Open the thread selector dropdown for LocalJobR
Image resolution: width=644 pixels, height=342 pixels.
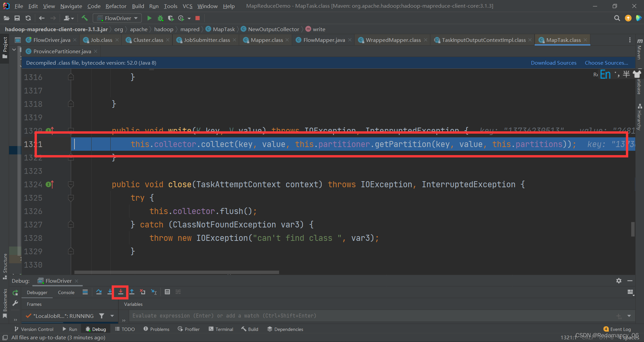pyautogui.click(x=112, y=316)
